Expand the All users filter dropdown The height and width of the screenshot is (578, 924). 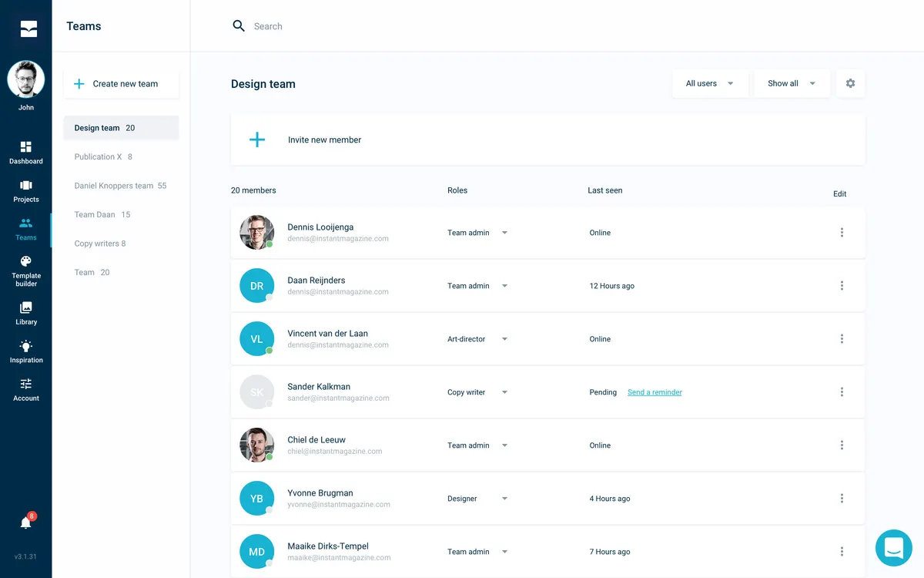pyautogui.click(x=710, y=83)
